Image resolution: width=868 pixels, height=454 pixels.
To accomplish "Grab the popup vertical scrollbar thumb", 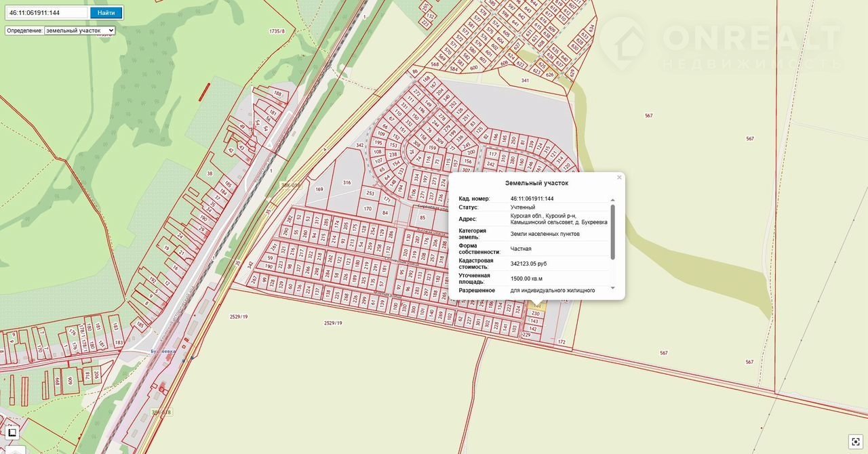I will pos(612,230).
